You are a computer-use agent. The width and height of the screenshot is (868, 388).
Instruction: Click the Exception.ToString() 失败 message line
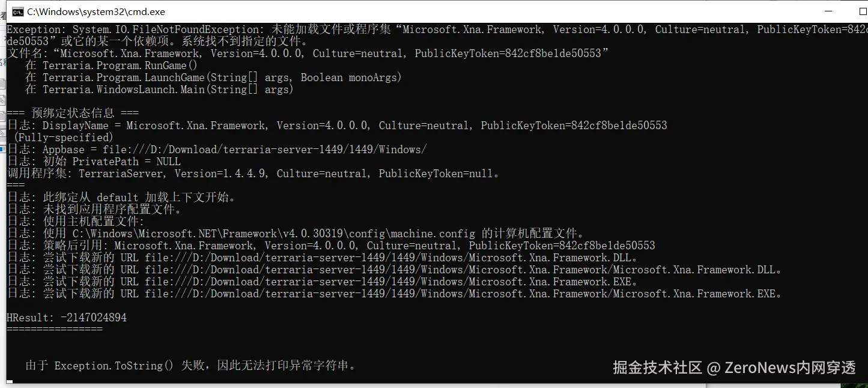click(x=190, y=365)
